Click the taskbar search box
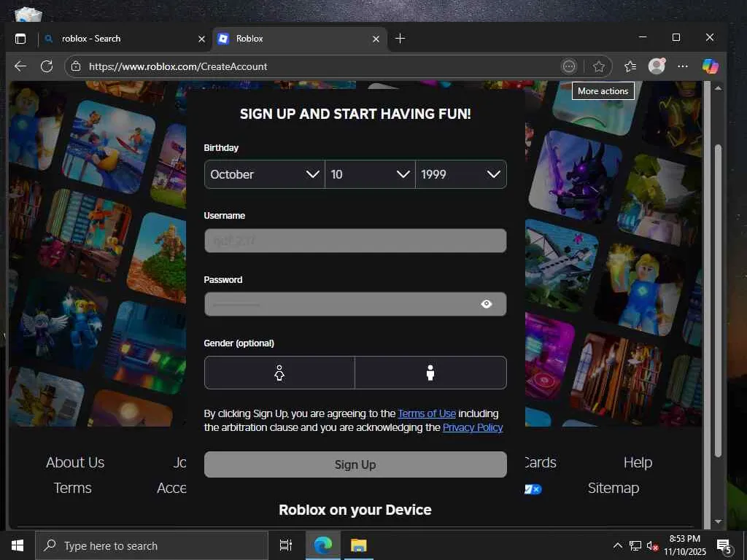The height and width of the screenshot is (560, 747). pos(152,545)
